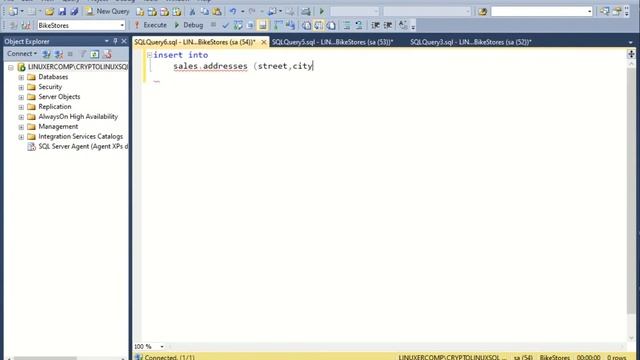Click the Paste icon in the toolbar
This screenshot has height=360, width=640.
tap(217, 11)
